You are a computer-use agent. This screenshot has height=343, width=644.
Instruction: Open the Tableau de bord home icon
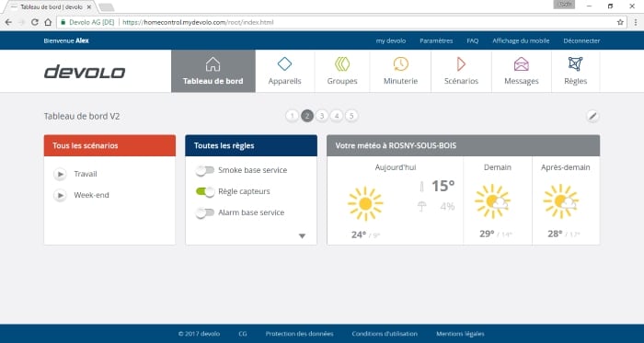click(x=213, y=64)
